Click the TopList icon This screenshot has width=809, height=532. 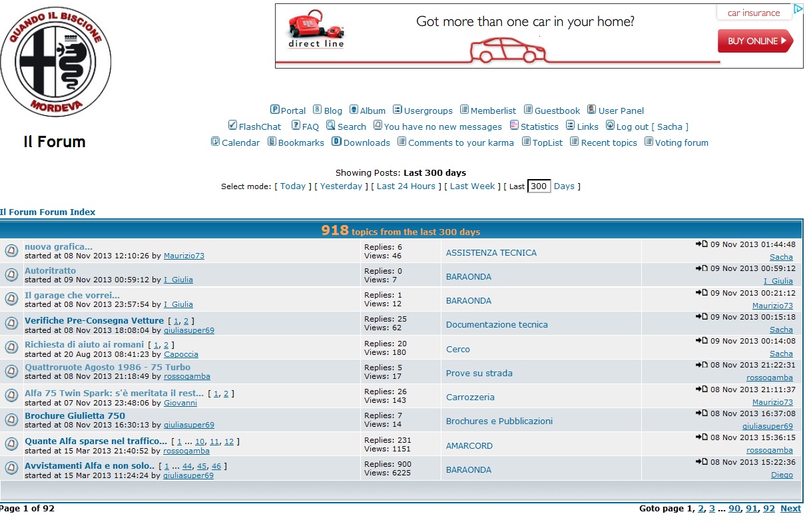click(526, 141)
